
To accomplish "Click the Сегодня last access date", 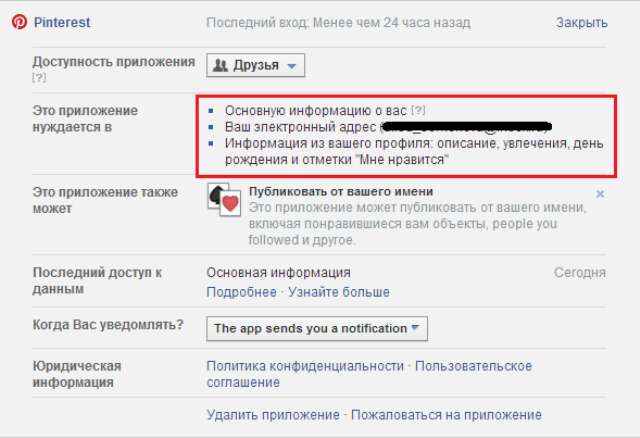I will click(580, 273).
